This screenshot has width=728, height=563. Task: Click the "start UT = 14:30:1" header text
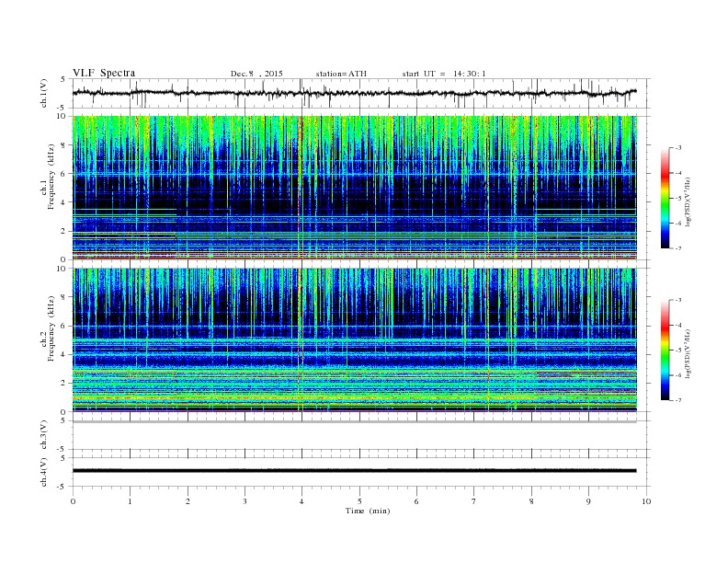[x=444, y=74]
